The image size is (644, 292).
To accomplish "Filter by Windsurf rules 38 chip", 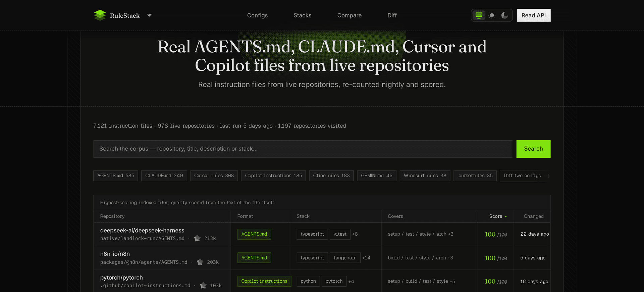I will pyautogui.click(x=425, y=176).
